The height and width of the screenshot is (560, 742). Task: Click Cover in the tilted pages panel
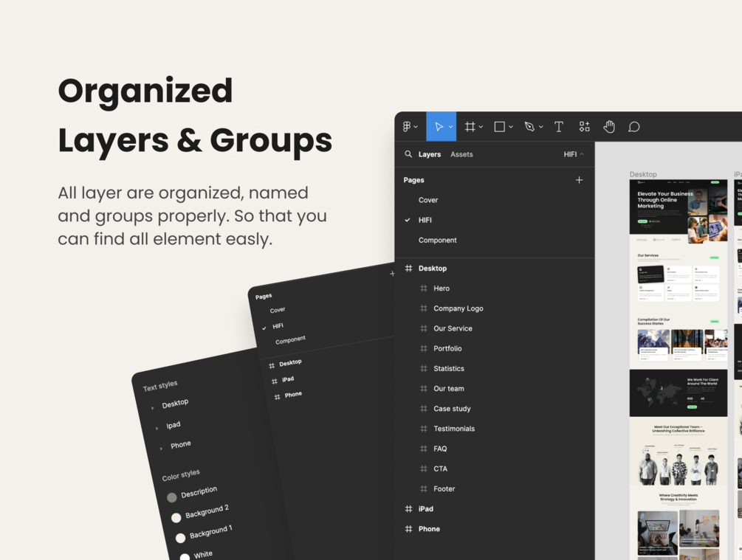(x=278, y=310)
